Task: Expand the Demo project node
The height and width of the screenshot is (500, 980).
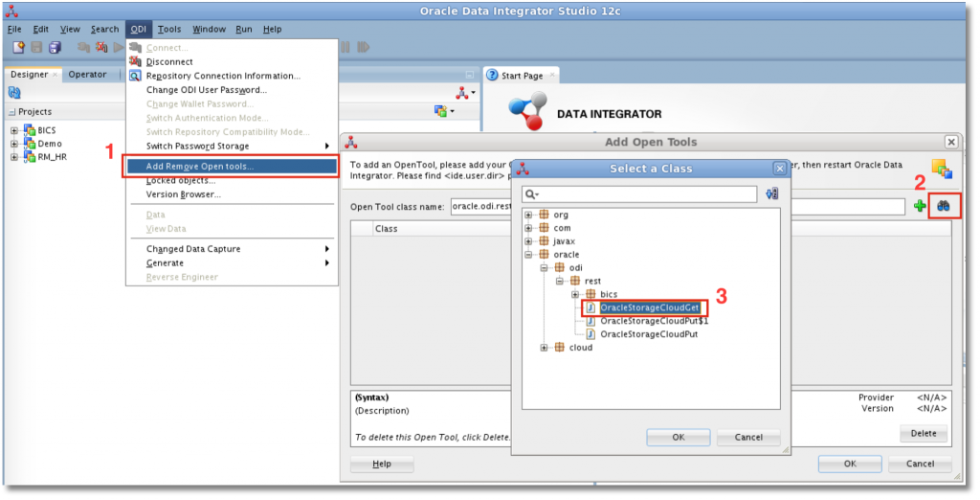Action: (x=13, y=144)
